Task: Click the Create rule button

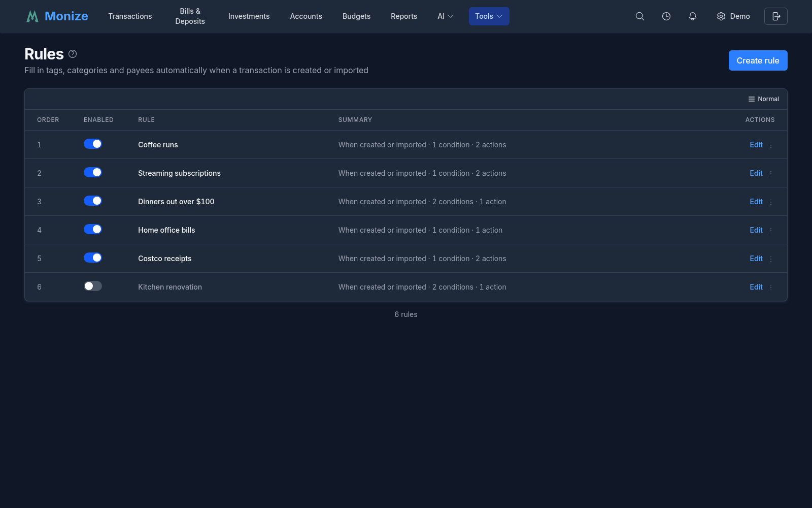Action: pos(758,60)
